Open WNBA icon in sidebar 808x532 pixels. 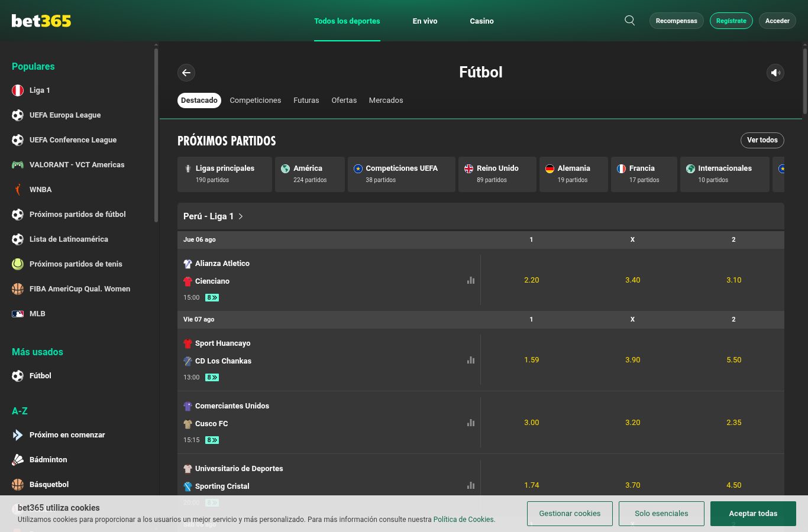18,190
